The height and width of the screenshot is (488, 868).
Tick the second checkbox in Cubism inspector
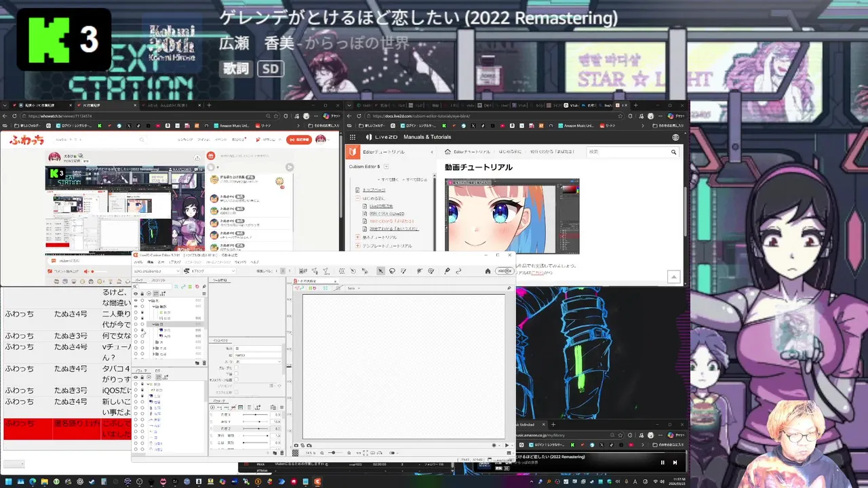pos(236,373)
